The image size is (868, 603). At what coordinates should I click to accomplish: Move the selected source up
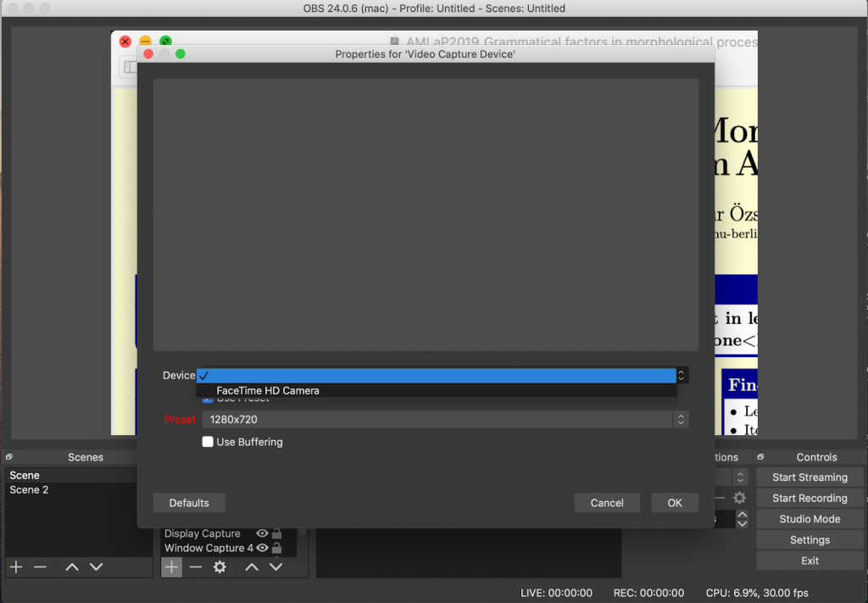click(252, 567)
